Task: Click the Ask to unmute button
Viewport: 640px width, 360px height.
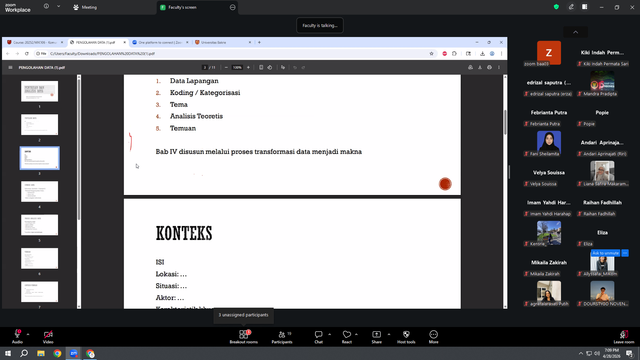Action: pyautogui.click(x=605, y=253)
